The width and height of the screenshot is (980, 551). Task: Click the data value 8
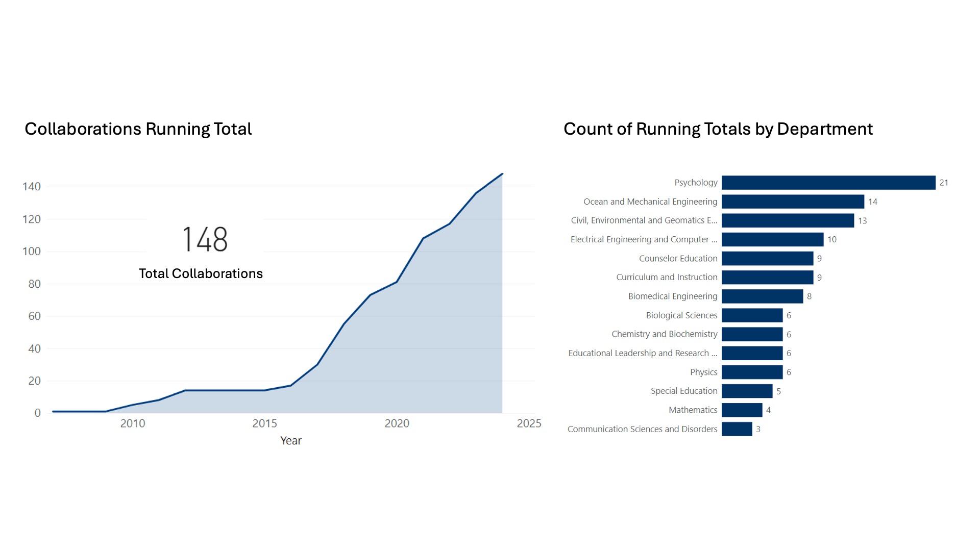(x=809, y=296)
